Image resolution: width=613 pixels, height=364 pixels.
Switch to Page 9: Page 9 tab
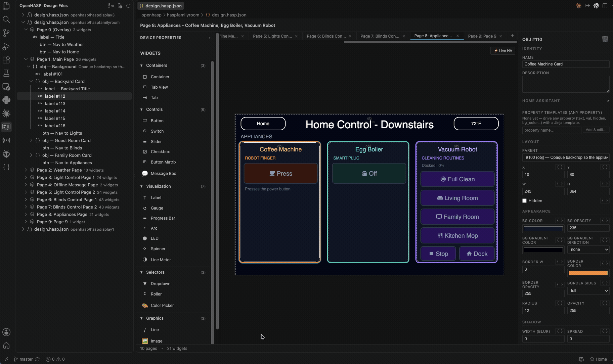point(482,36)
